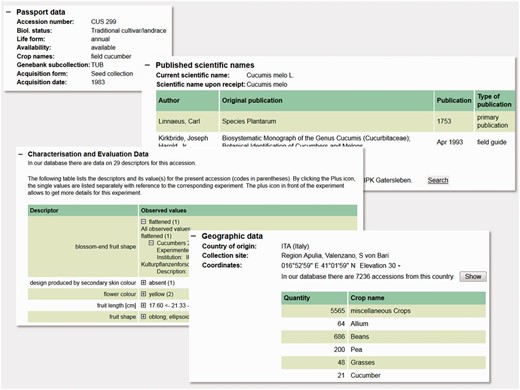Collapse the Characterisation and Evaluation Data section
Viewport: 520px width, 390px height.
20,154
